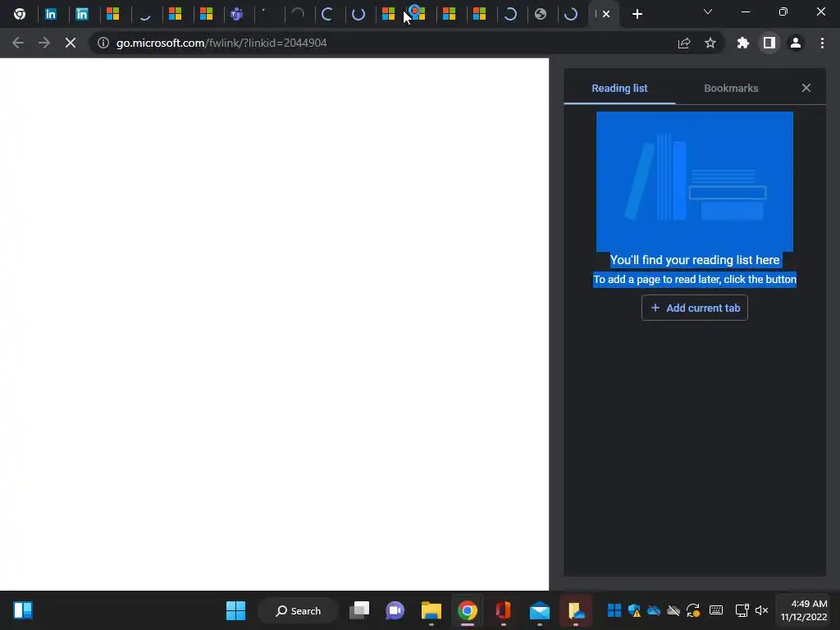This screenshot has width=840, height=630.
Task: Click the 'You'll find your reading list here' text
Action: tap(694, 260)
